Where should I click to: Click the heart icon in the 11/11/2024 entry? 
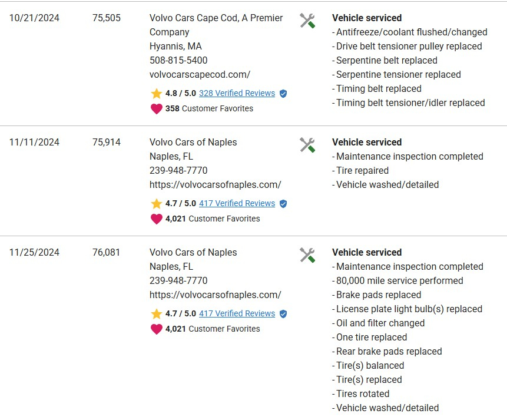[156, 219]
